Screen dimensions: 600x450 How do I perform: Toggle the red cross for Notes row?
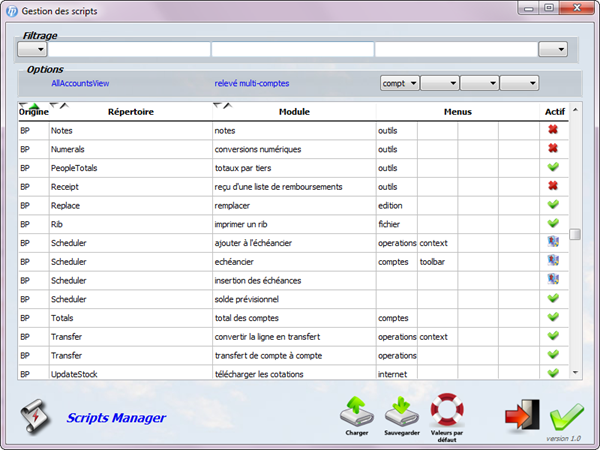coord(553,130)
